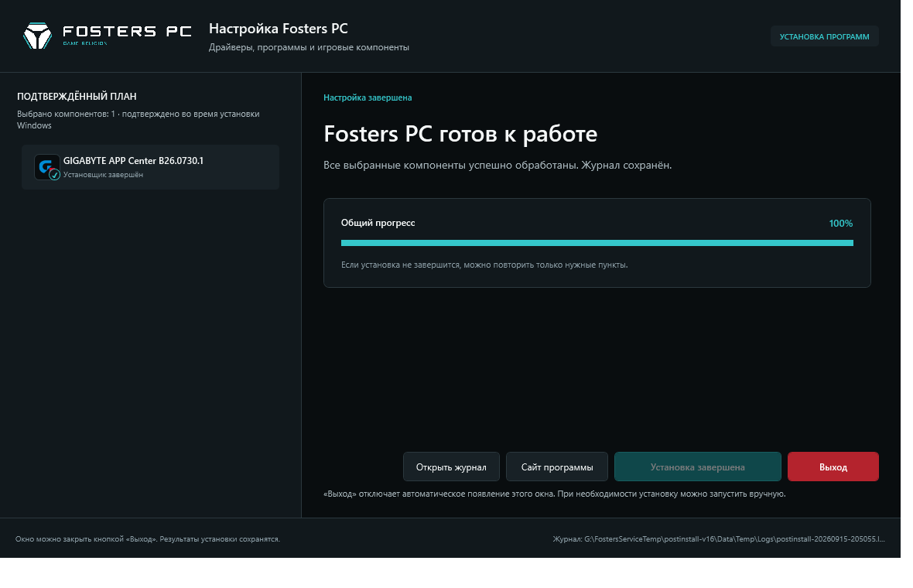The image size is (913, 588).
Task: Click the Настройка завершена status label
Action: (x=368, y=97)
